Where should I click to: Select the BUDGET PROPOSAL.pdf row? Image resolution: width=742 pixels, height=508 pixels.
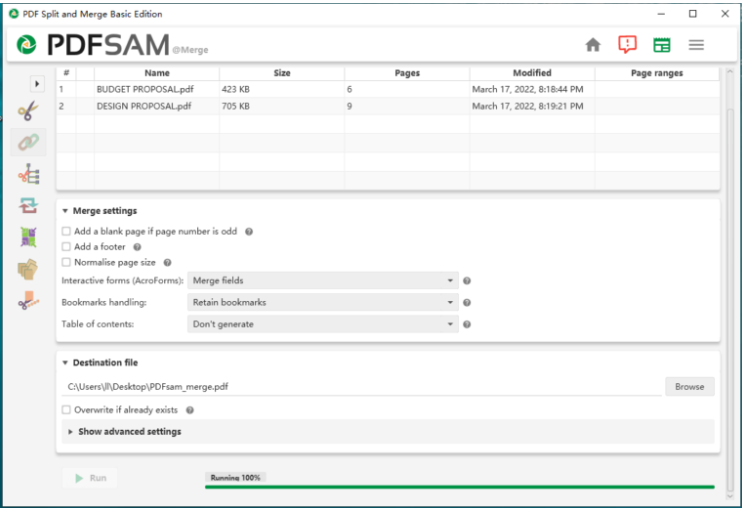[x=388, y=89]
